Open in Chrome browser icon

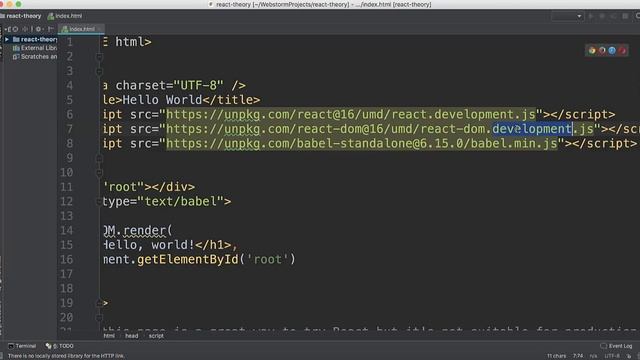[592, 51]
